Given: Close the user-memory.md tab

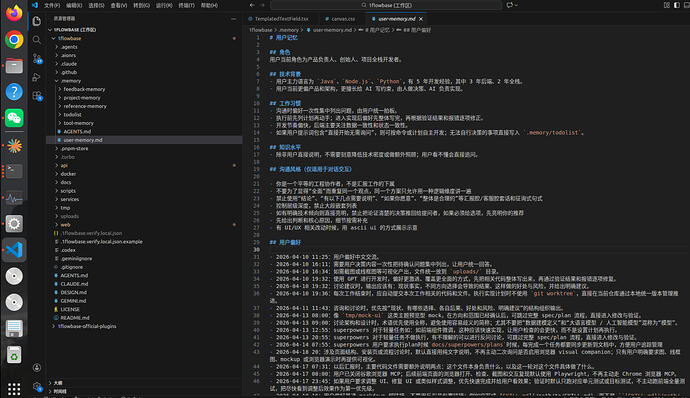Looking at the screenshot, I should (421, 19).
